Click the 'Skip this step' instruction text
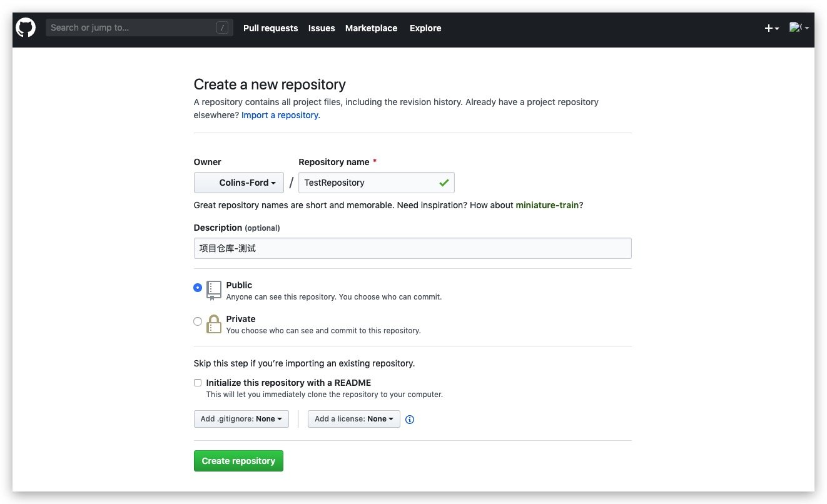The height and width of the screenshot is (504, 827). (x=305, y=363)
